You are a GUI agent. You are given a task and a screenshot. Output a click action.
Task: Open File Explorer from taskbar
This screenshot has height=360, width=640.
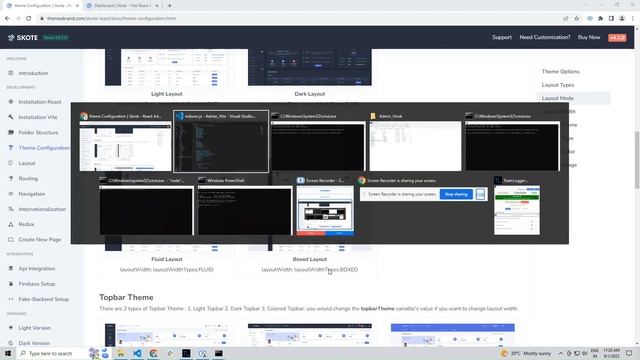121,353
